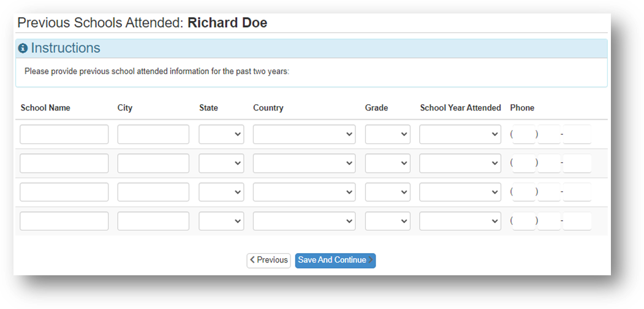
Task: Click the "Richard Doe" name in title
Action: (227, 23)
